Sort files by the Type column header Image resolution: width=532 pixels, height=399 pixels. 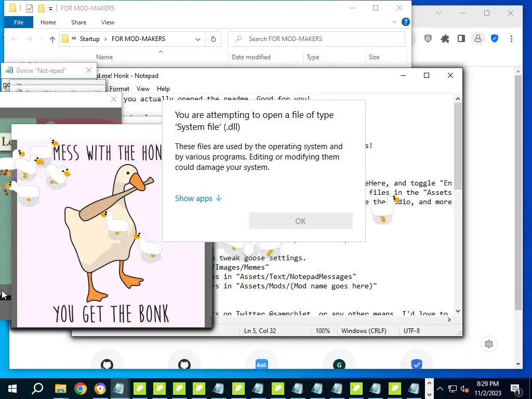point(313,57)
